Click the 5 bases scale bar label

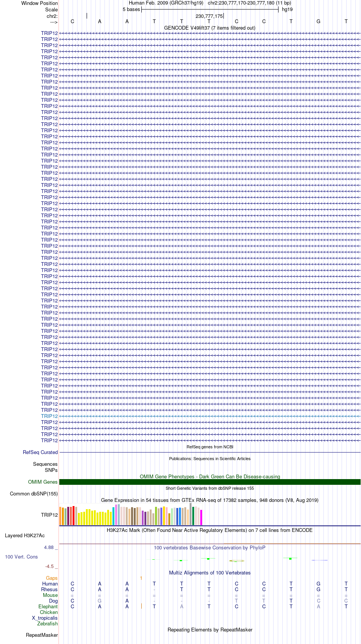(x=131, y=9)
